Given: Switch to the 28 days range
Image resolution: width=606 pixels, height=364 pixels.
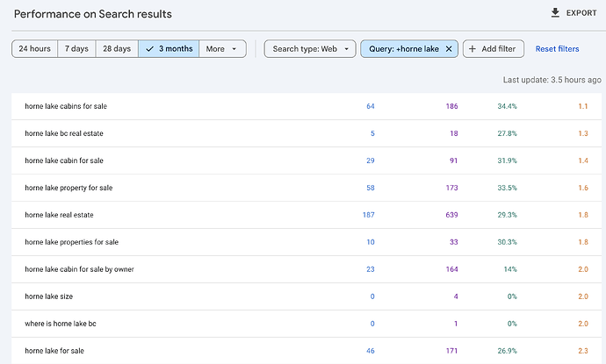Looking at the screenshot, I should (x=116, y=49).
